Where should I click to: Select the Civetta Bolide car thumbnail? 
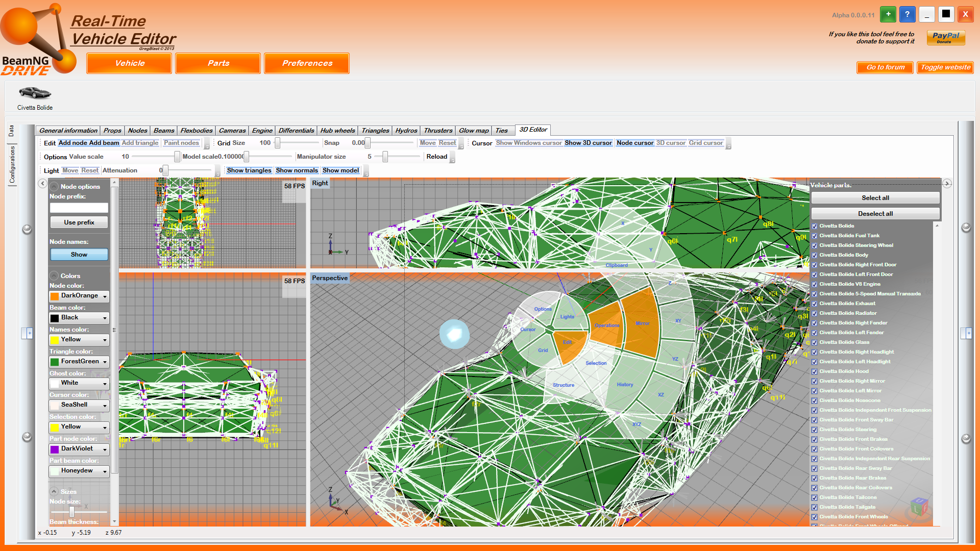(x=35, y=93)
